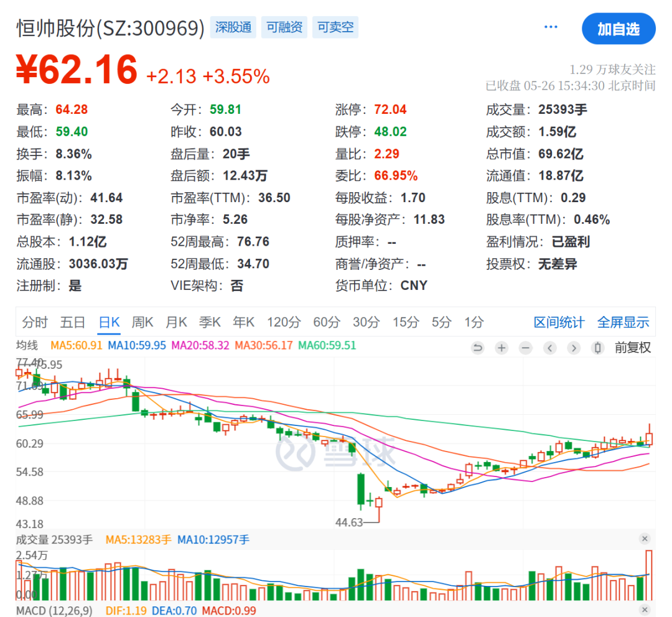672x617 pixels.
Task: Click the latest tall red volume bar
Action: pos(649,575)
